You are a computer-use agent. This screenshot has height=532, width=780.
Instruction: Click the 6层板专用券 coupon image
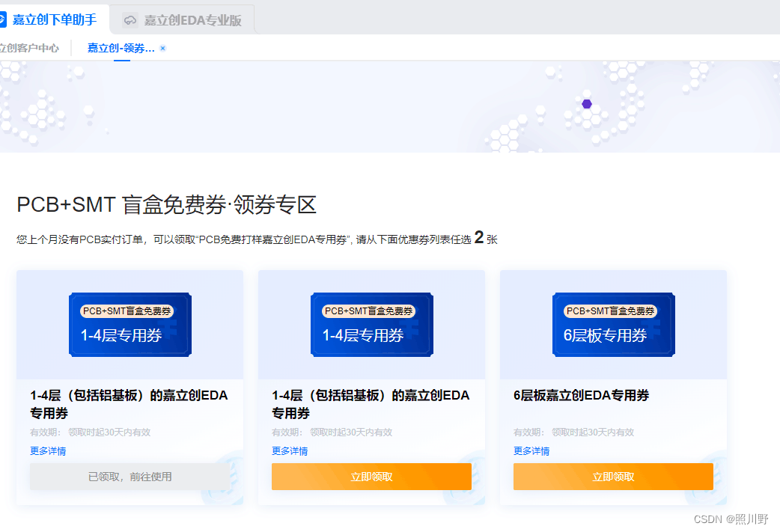[x=613, y=325]
